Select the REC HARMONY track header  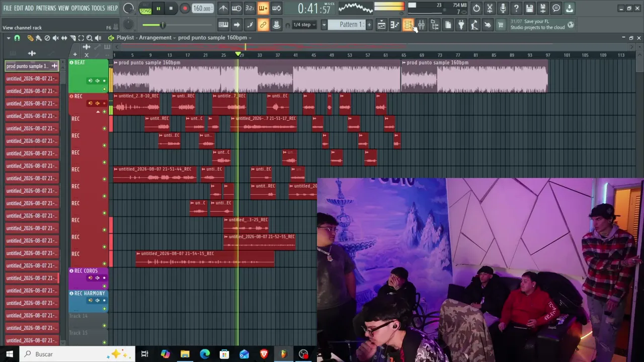tap(89, 301)
